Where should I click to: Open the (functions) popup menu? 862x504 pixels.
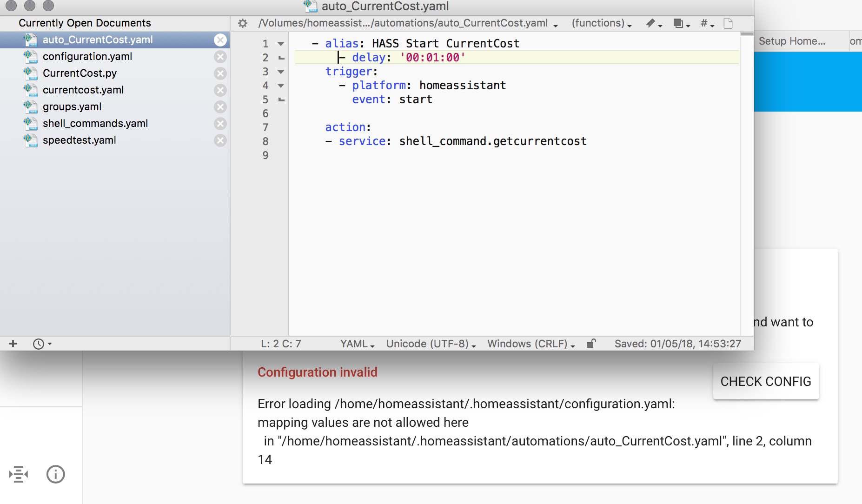pos(602,23)
